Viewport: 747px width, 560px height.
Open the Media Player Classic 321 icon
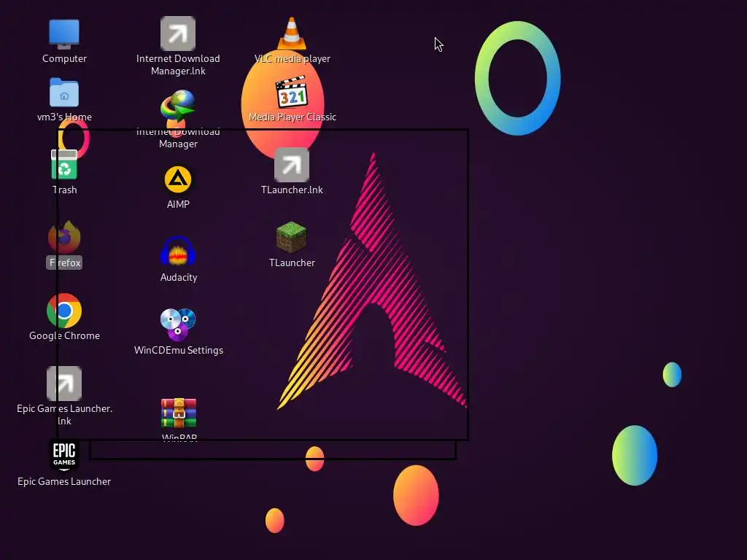(292, 92)
